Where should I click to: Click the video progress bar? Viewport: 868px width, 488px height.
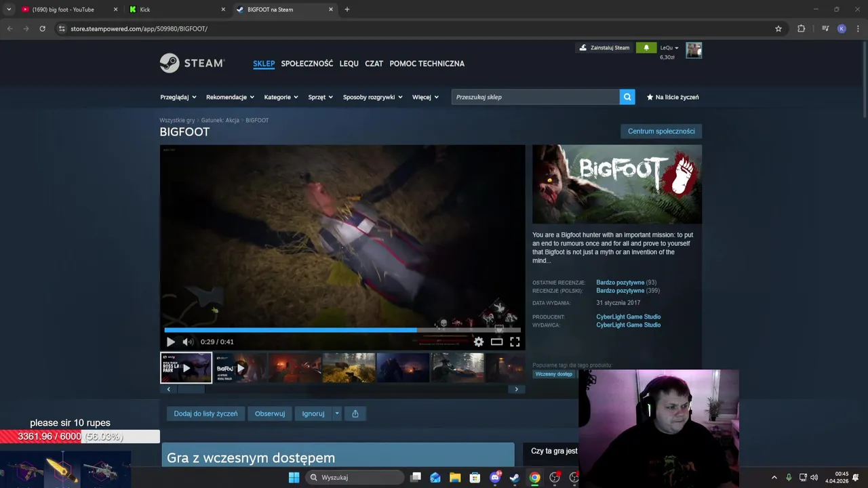(342, 330)
